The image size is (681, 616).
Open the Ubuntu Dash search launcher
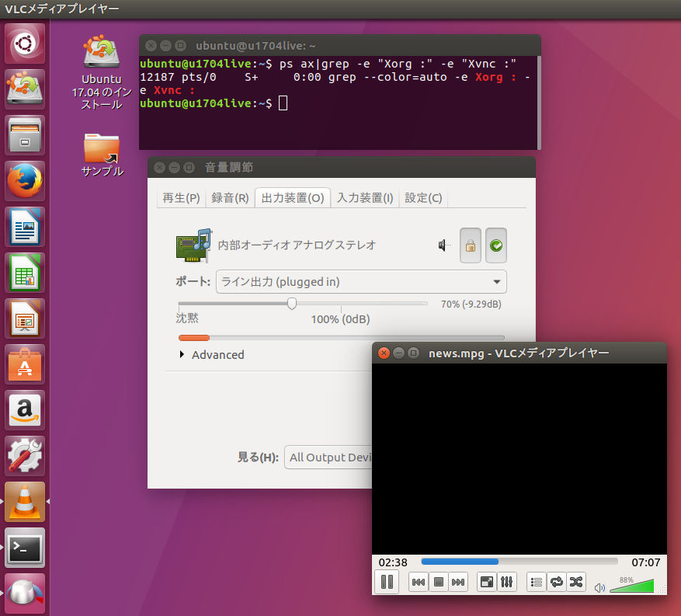click(25, 44)
